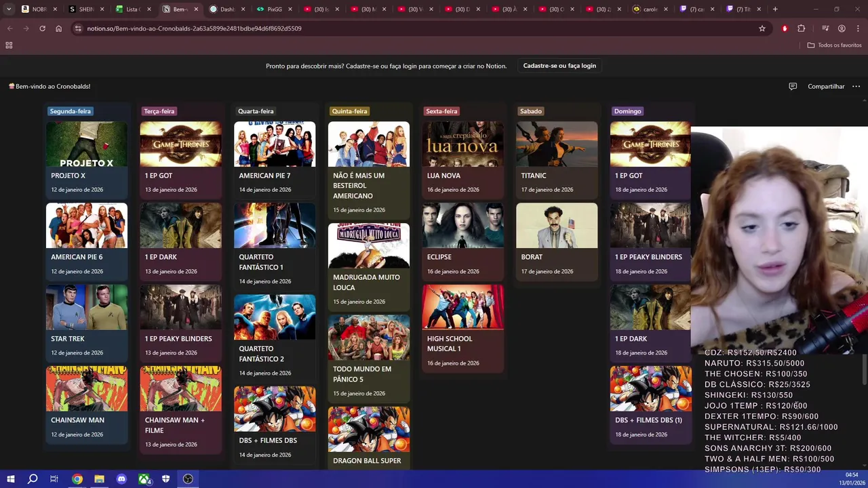Open Windows Security shield on taskbar
This screenshot has height=488, width=868.
pyautogui.click(x=166, y=479)
